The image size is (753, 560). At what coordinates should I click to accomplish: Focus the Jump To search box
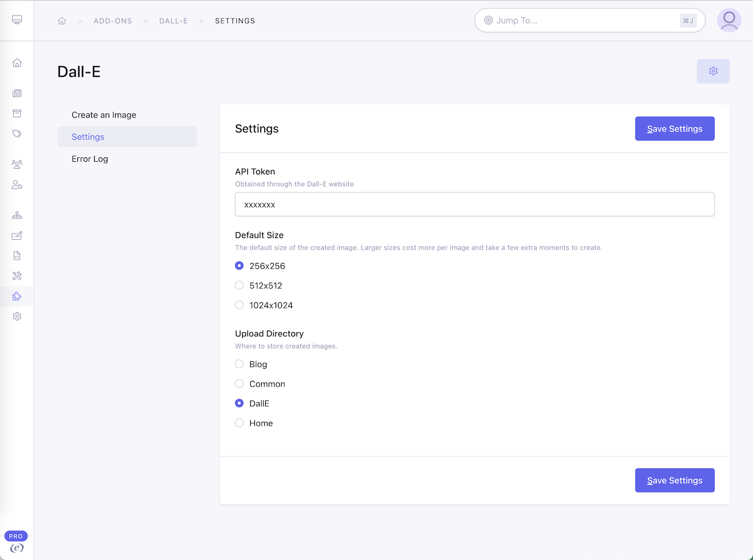click(x=589, y=20)
